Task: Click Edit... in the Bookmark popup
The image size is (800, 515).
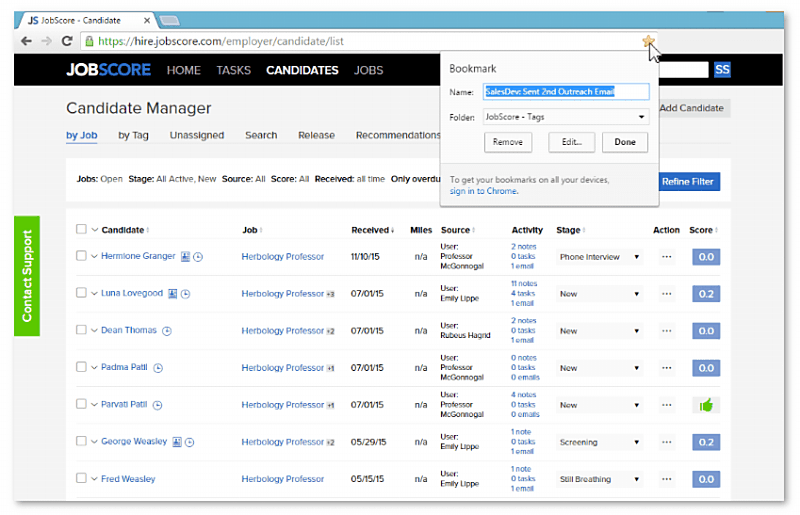Action: click(x=571, y=142)
